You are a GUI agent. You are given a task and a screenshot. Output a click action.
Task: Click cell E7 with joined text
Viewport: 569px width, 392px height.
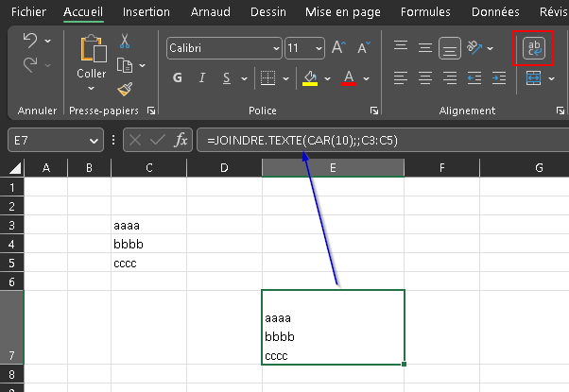click(x=333, y=327)
